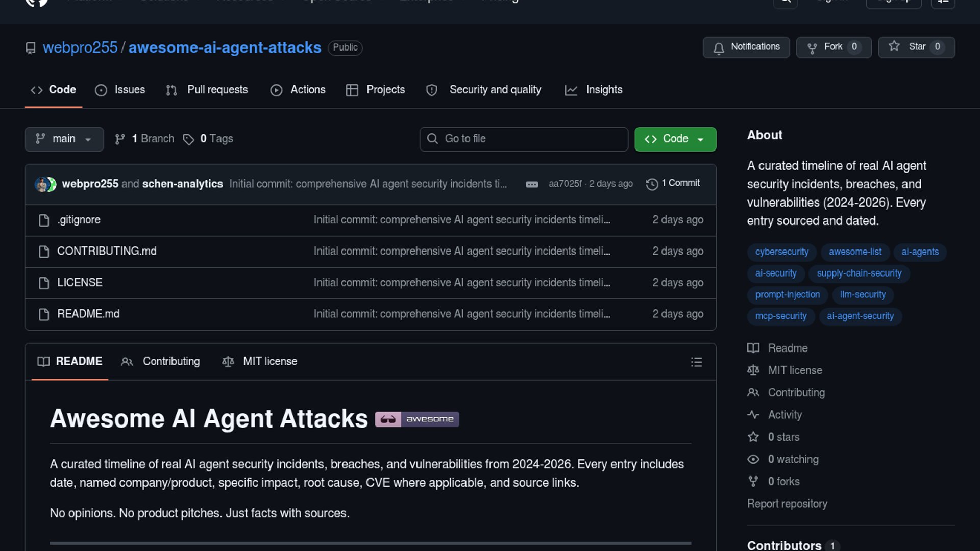This screenshot has height=551, width=980.
Task: Open the README.md file
Action: pos(88,314)
